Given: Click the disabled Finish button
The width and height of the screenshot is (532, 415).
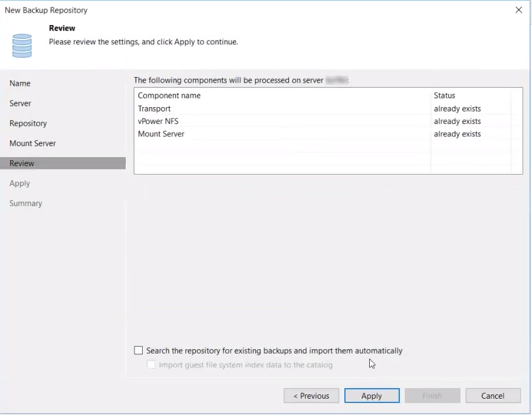Looking at the screenshot, I should (432, 396).
